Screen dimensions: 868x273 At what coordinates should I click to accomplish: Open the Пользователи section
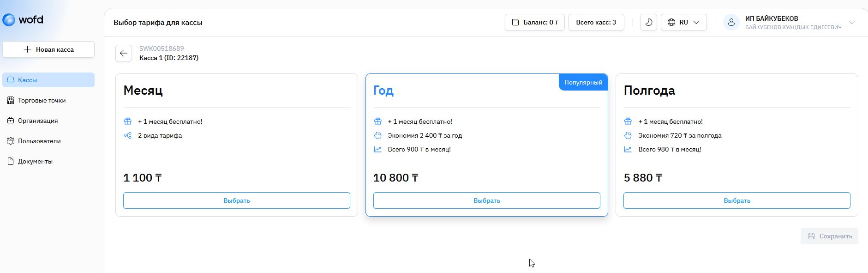[39, 141]
